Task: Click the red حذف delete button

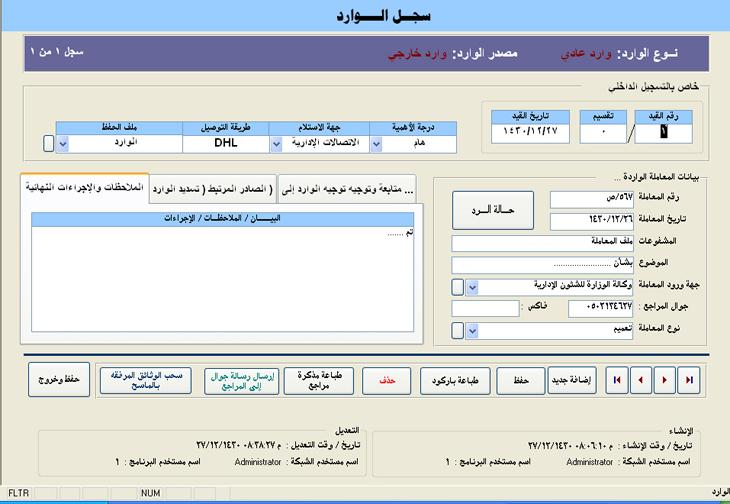Action: pyautogui.click(x=386, y=381)
